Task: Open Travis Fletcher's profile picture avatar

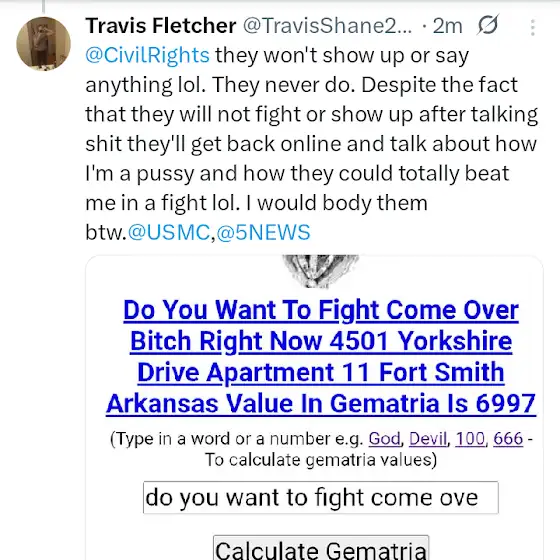Action: (x=43, y=44)
